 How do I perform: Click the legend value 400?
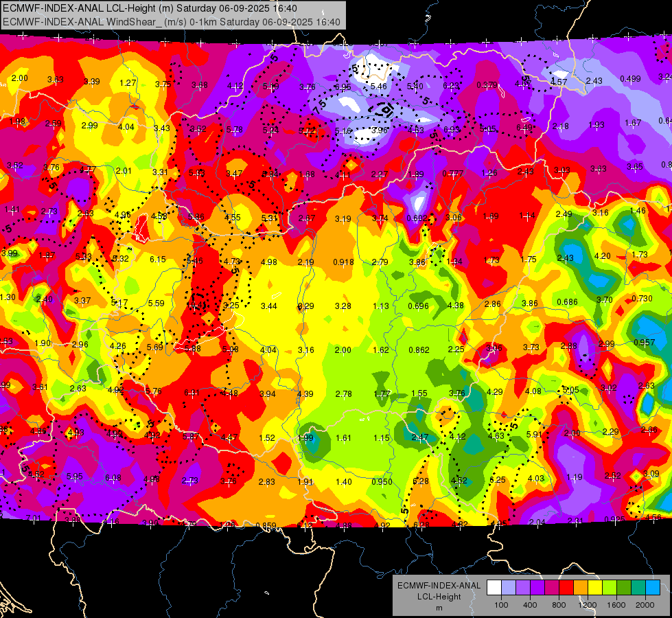pos(530,605)
